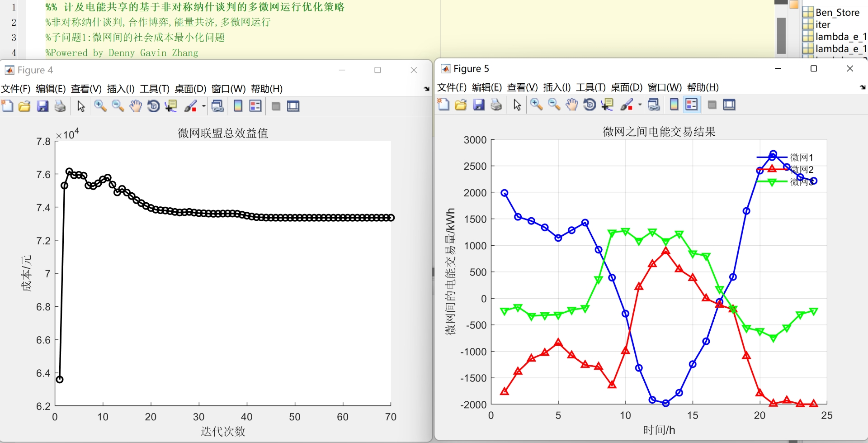Open 编辑(E) menu in Figure 5
The image size is (868, 443).
(x=487, y=87)
